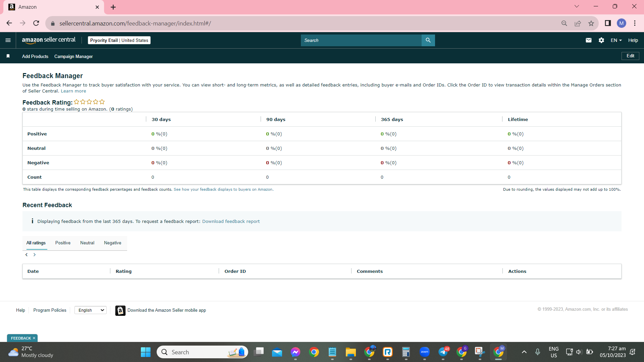Click the feedback rating stars
This screenshot has height=362, width=644.
89,102
